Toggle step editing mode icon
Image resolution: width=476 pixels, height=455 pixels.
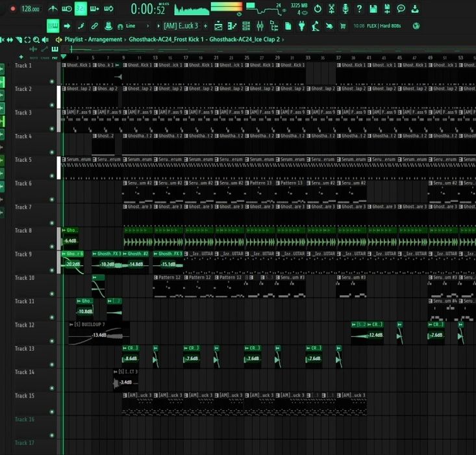81,26
